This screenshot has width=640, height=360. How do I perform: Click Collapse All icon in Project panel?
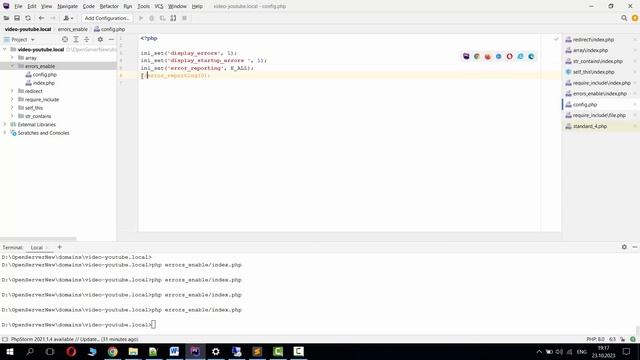[87, 40]
